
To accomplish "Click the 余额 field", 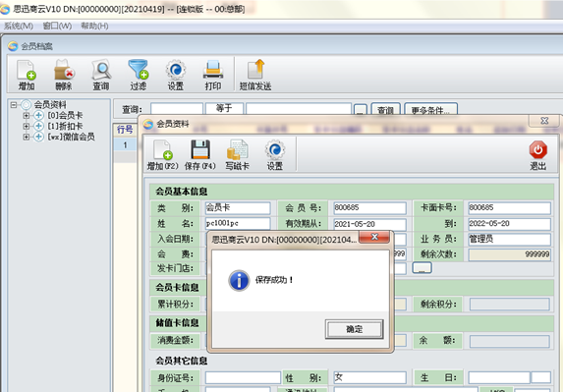I will [x=509, y=341].
